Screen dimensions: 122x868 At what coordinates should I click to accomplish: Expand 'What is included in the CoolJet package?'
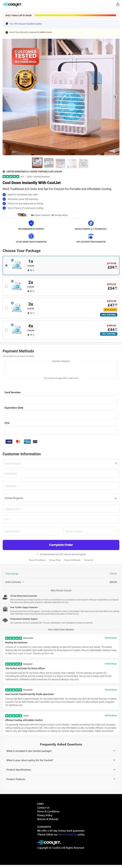(61, 751)
